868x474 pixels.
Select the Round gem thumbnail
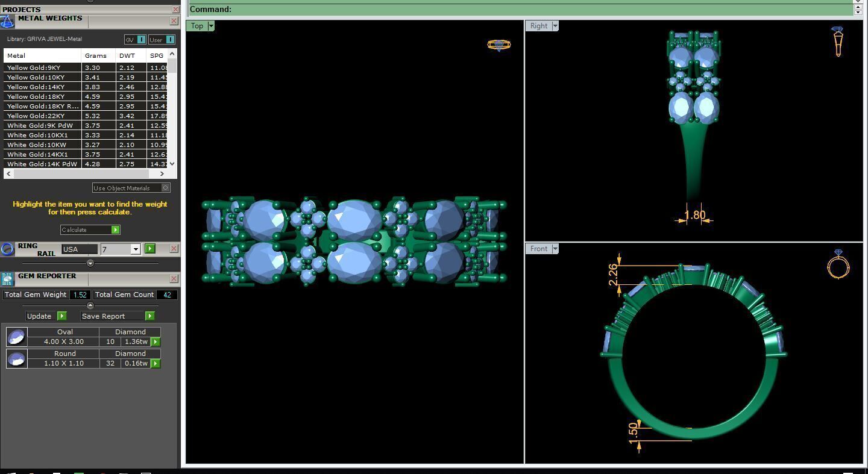(x=17, y=358)
